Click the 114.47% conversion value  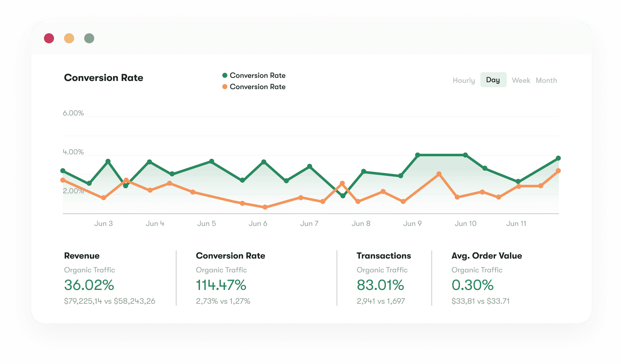221,285
